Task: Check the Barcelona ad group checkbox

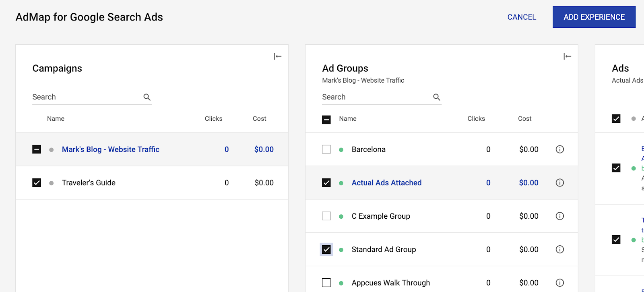Action: 326,149
